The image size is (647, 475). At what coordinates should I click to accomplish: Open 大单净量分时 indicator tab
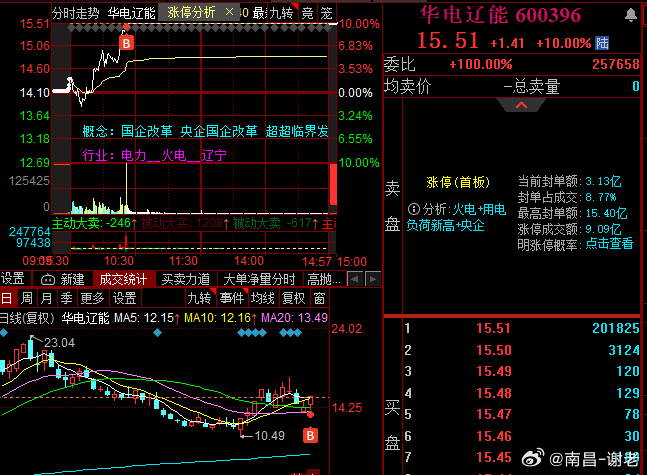coord(260,279)
